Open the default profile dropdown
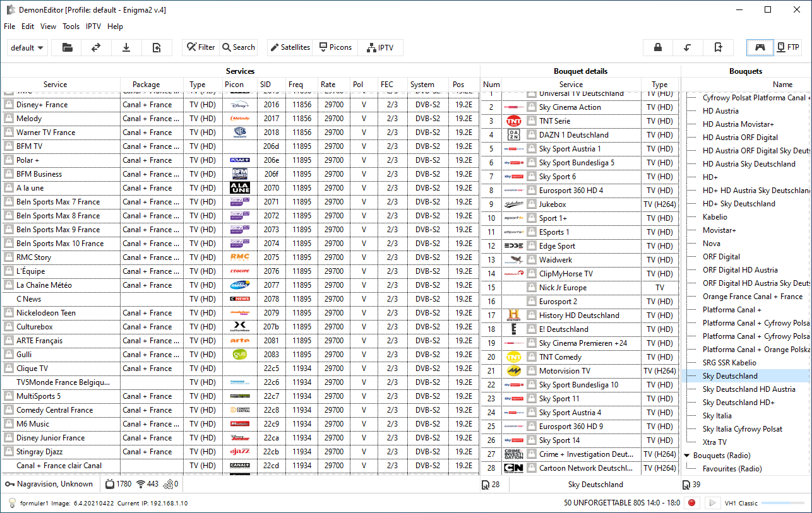Screen dimensions: 812x513 click(x=27, y=47)
